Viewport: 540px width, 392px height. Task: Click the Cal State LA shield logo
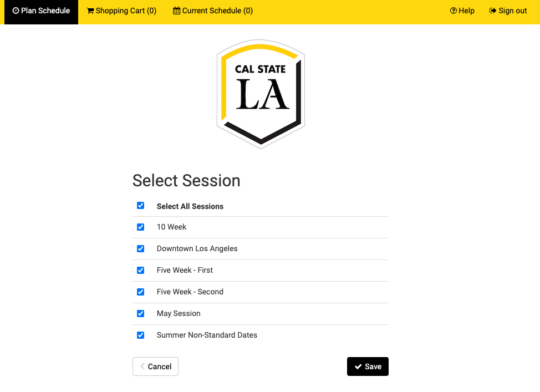pyautogui.click(x=261, y=93)
